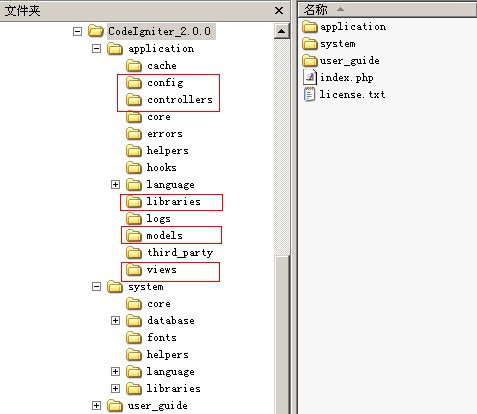This screenshot has height=414, width=477.
Task: Expand the user_guide folder in tree
Action: point(96,405)
